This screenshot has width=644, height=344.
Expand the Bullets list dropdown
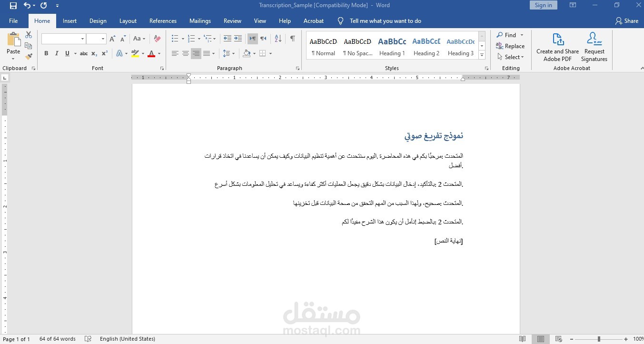pyautogui.click(x=183, y=39)
